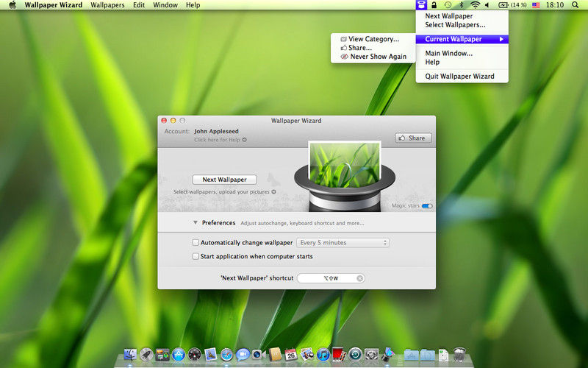Open Finder from the Dock
This screenshot has width=588, height=368.
pyautogui.click(x=130, y=354)
